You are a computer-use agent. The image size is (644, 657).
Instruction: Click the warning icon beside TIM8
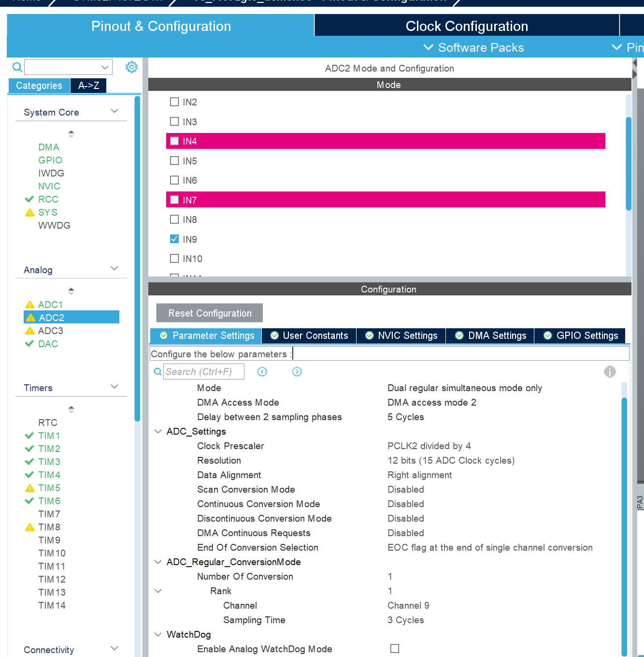(29, 527)
